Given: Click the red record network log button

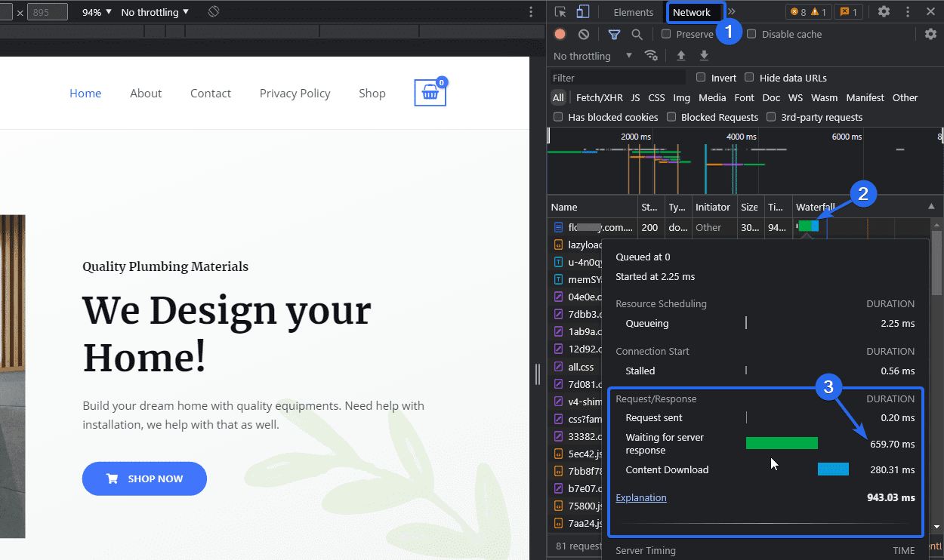Looking at the screenshot, I should click(x=560, y=34).
